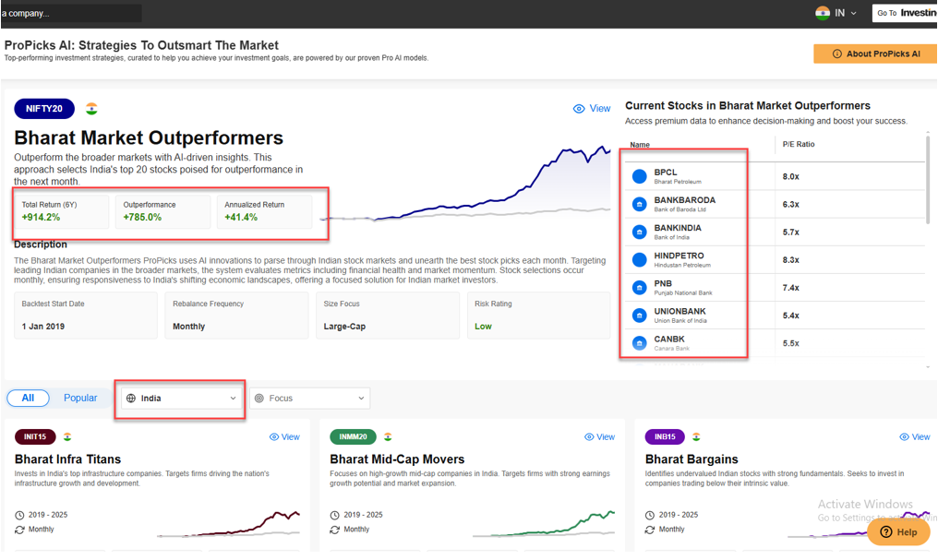
Task: Click the company search input field
Action: coord(70,13)
